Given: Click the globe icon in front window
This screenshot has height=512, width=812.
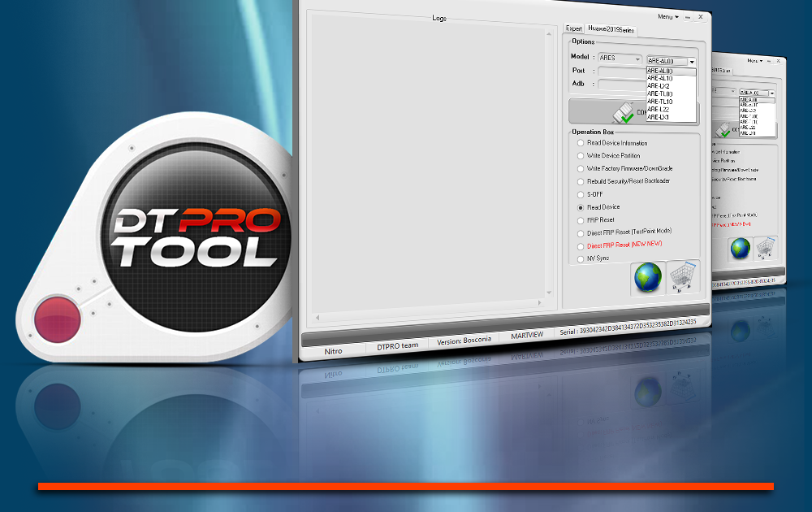Looking at the screenshot, I should point(648,278).
